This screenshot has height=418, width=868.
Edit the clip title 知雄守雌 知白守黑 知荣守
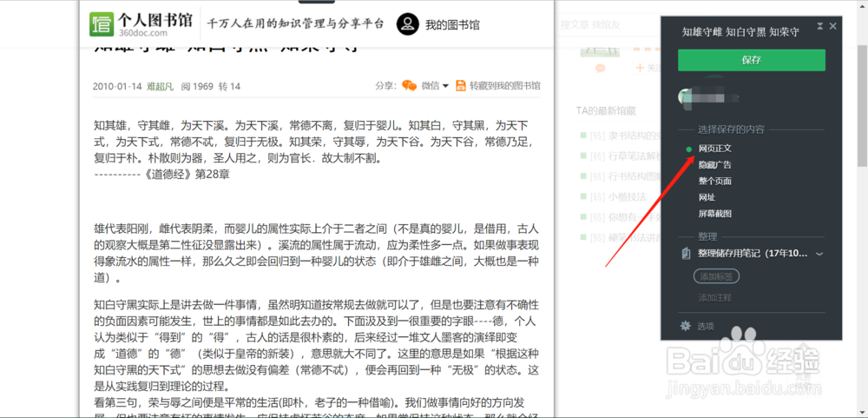pyautogui.click(x=740, y=32)
